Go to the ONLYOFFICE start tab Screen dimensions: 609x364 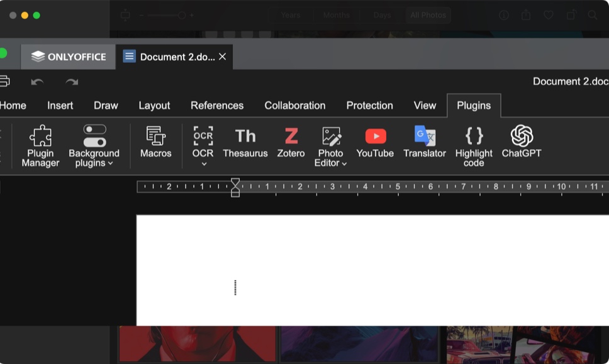pyautogui.click(x=69, y=57)
